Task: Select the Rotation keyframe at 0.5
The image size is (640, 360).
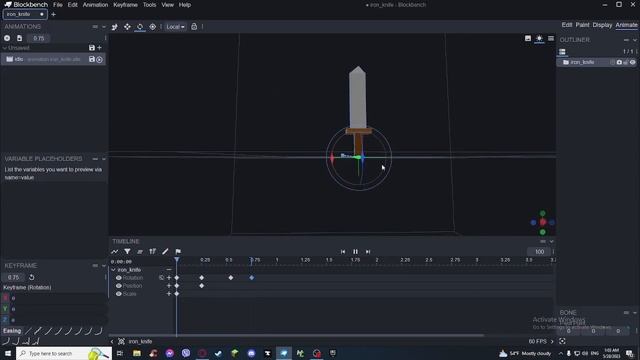Action: point(231,278)
